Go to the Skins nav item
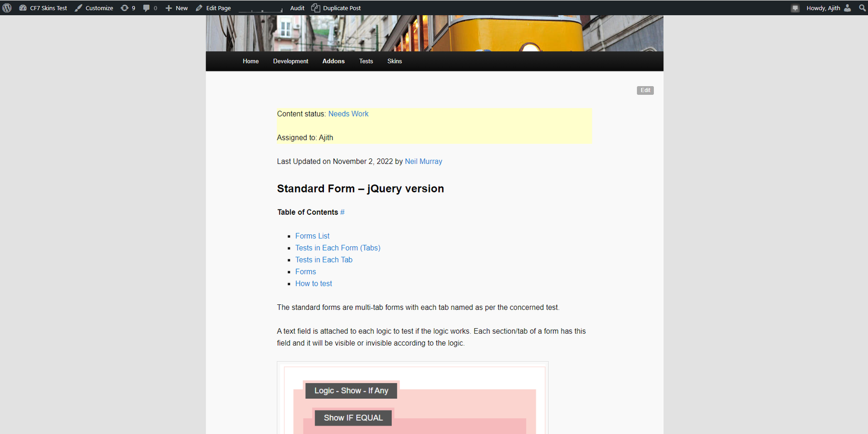This screenshot has width=868, height=434. [394, 61]
